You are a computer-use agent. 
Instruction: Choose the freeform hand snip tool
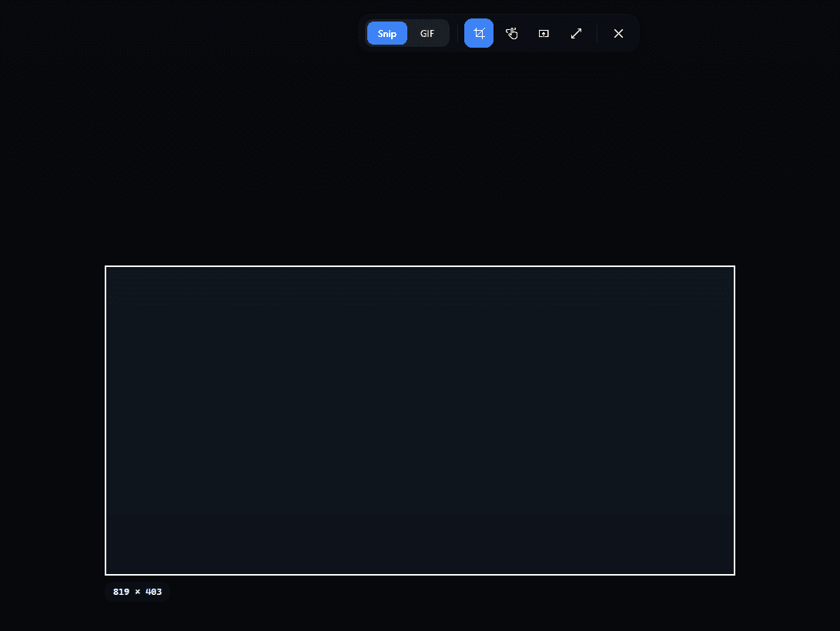511,33
